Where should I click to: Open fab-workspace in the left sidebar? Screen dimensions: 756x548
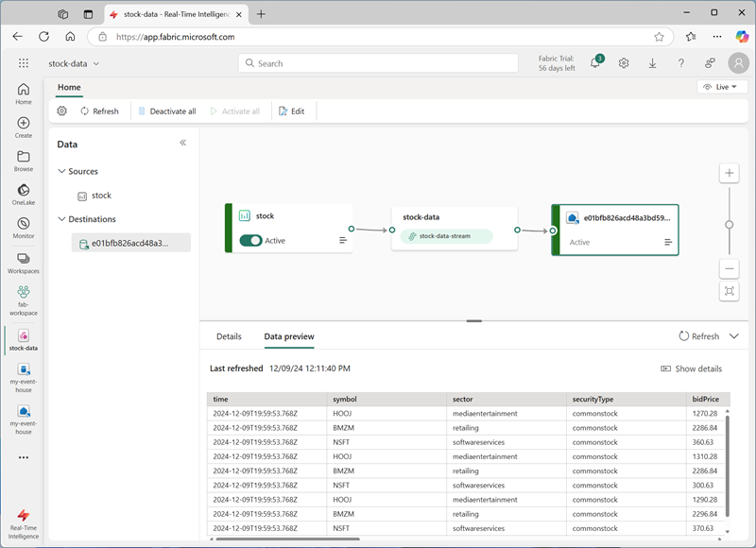pos(23,300)
